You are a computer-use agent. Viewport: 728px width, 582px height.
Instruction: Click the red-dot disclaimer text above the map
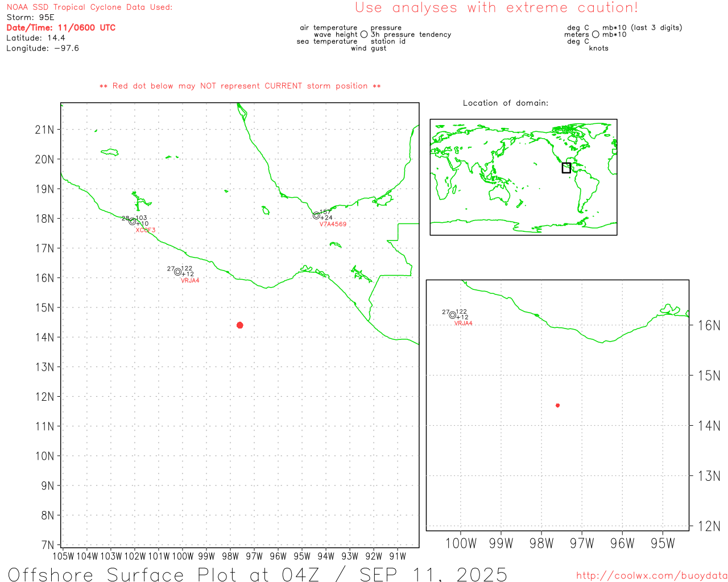click(240, 86)
